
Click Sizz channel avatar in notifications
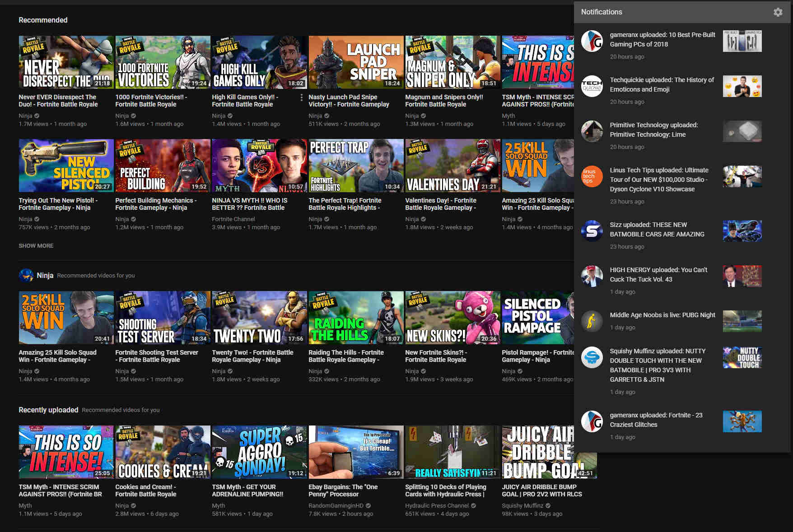pyautogui.click(x=592, y=231)
